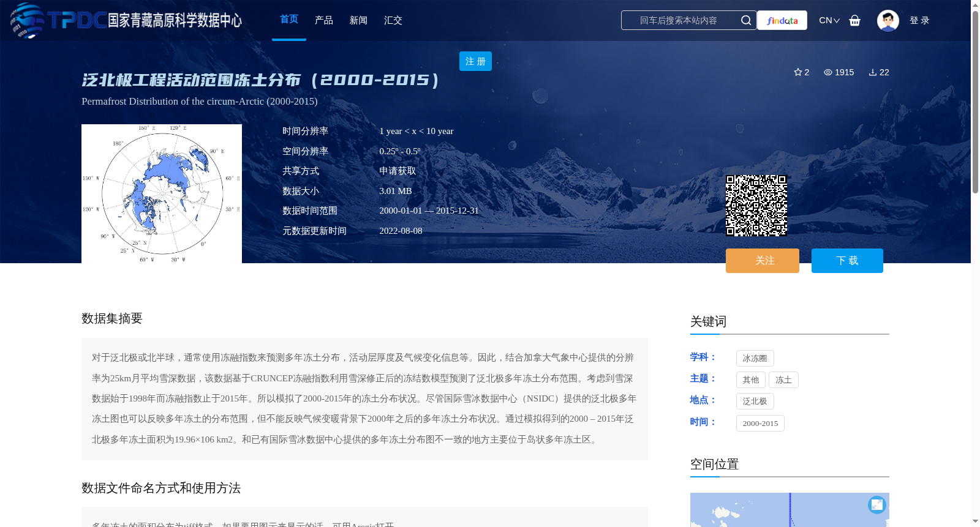The width and height of the screenshot is (980, 527).
Task: Open the 产品 menu item
Action: coord(324,20)
